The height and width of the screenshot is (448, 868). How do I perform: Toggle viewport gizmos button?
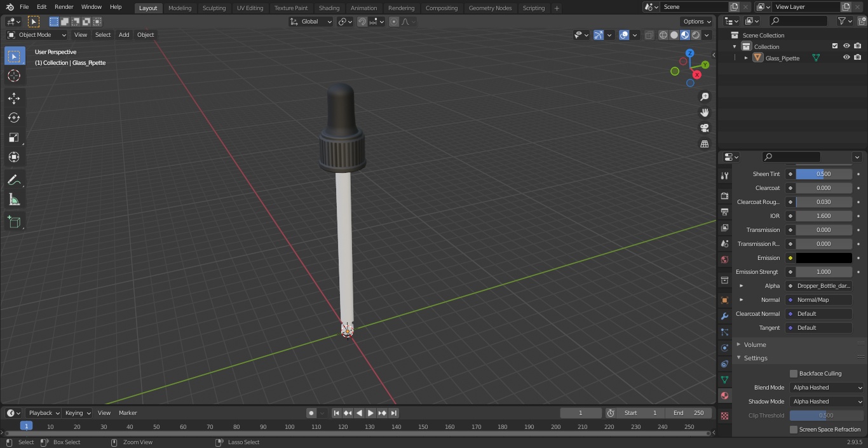pos(599,35)
